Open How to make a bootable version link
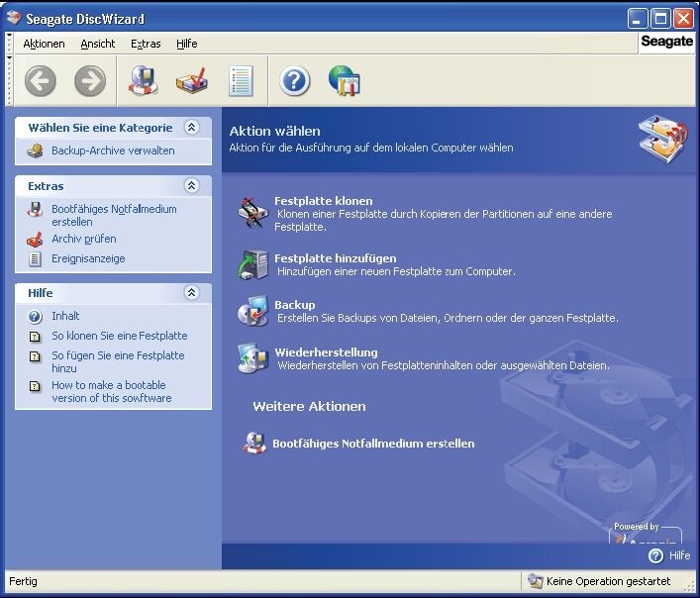This screenshot has height=598, width=700. [112, 391]
